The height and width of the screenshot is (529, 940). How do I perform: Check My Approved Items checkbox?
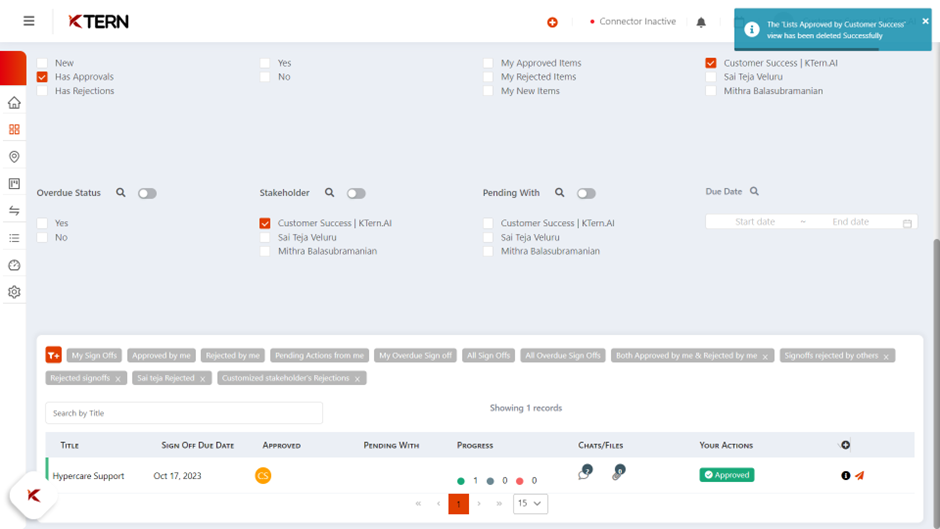(x=488, y=63)
